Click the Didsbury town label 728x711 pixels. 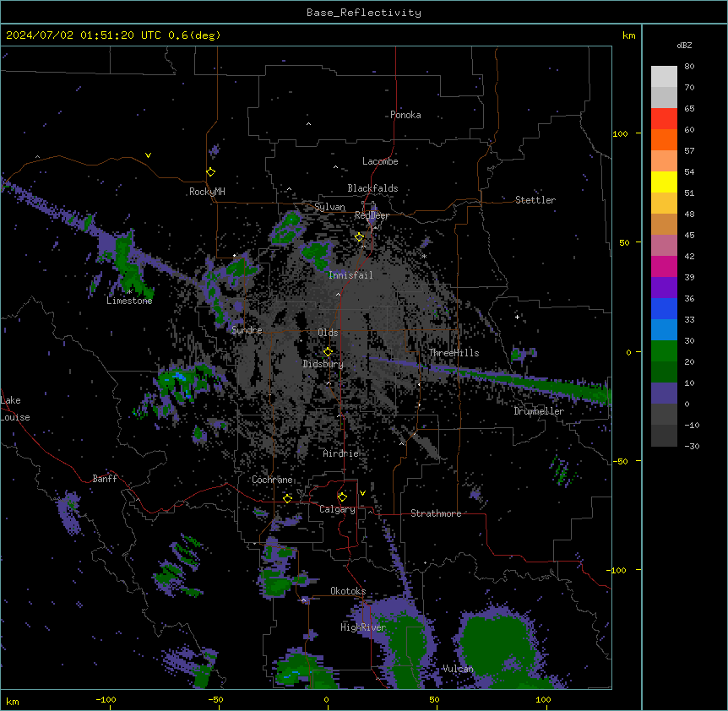tap(323, 364)
